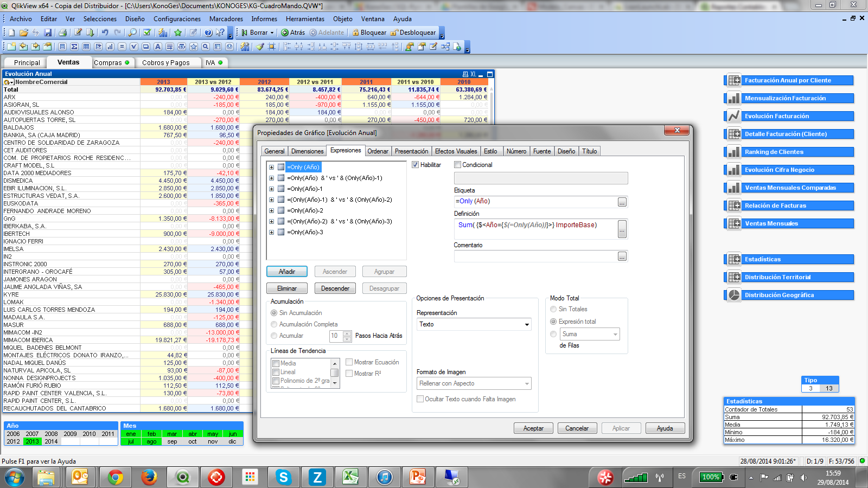Image resolution: width=868 pixels, height=488 pixels.
Task: Click the Windows Start button
Action: coord(14,477)
